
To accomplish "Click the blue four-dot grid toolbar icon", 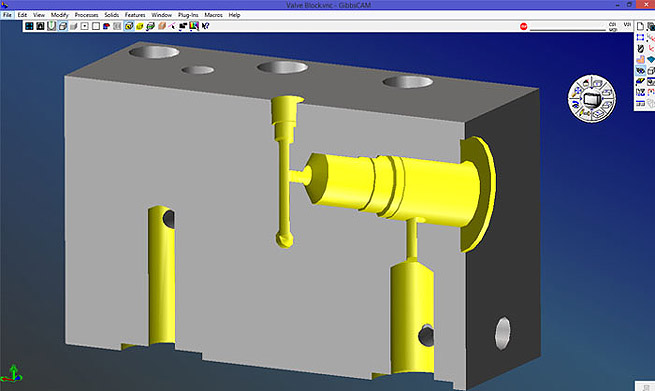I will tap(29, 26).
